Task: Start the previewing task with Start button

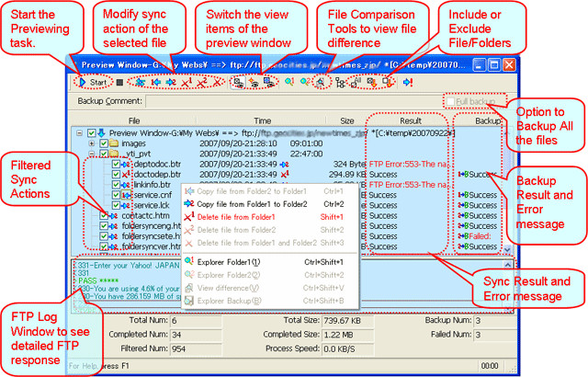Action: (x=94, y=82)
